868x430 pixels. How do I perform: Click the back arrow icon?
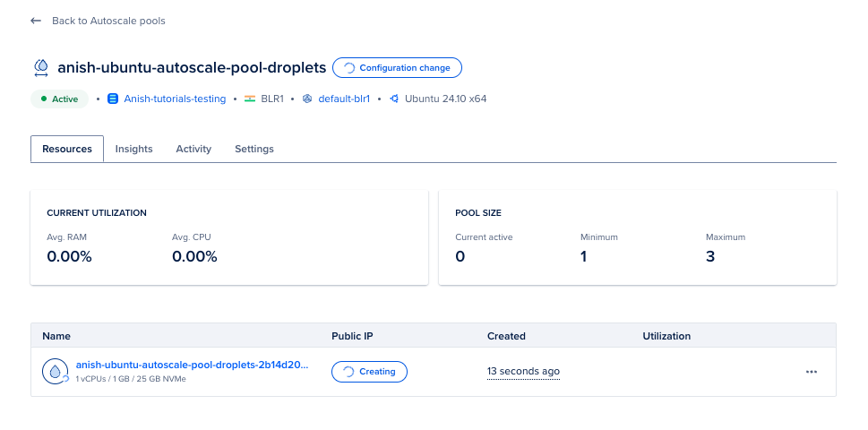click(x=36, y=21)
